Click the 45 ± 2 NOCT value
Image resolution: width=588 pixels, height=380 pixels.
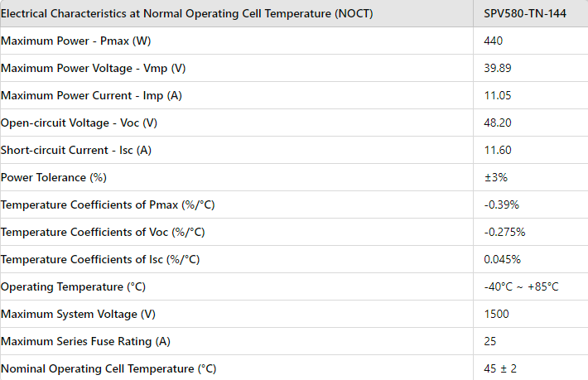tap(500, 368)
